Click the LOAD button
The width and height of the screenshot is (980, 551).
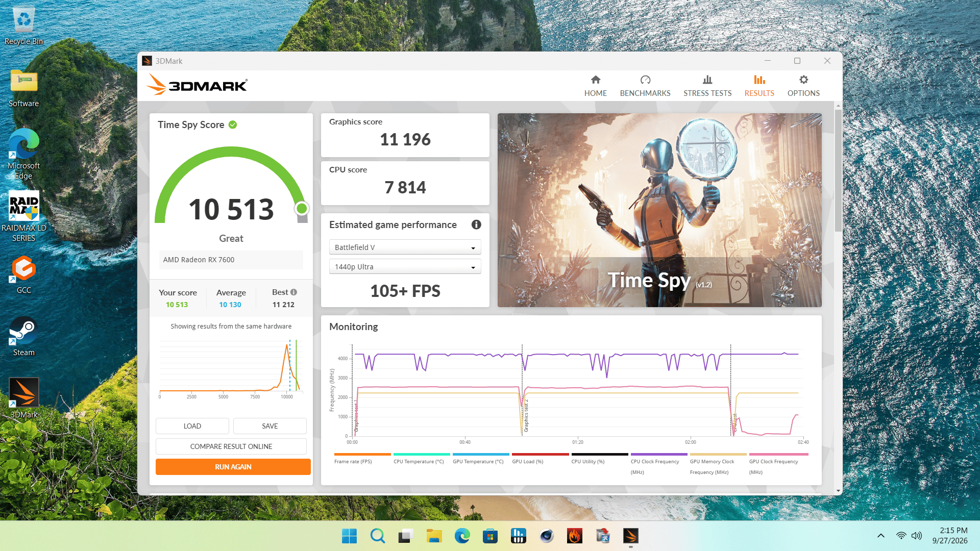tap(192, 426)
